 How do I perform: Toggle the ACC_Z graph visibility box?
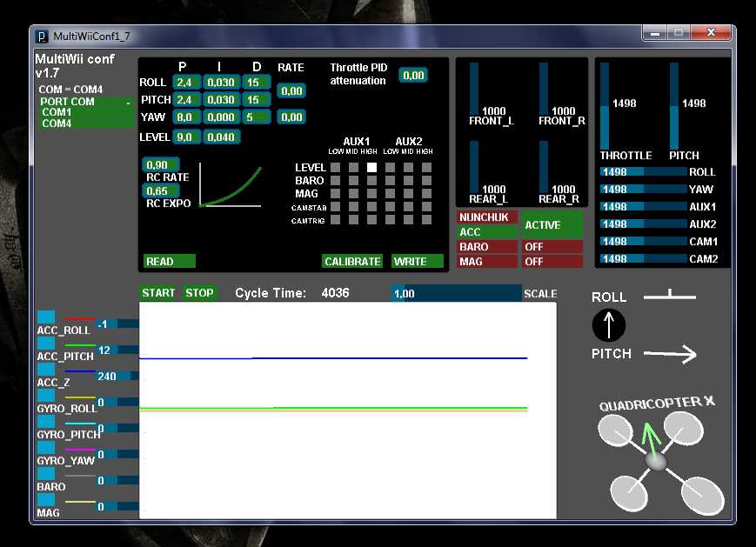point(46,370)
